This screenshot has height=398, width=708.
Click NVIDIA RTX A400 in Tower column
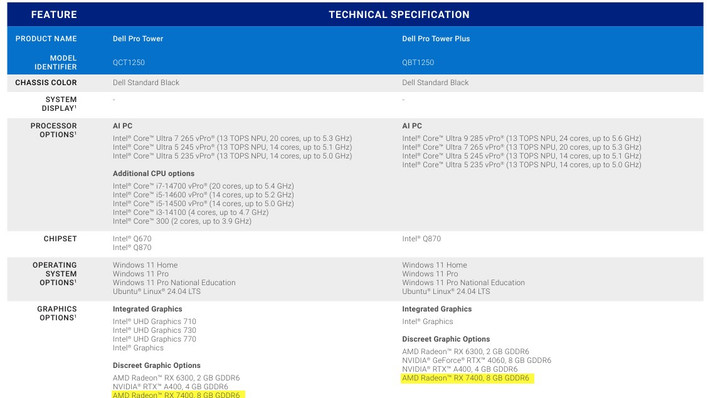[170, 387]
